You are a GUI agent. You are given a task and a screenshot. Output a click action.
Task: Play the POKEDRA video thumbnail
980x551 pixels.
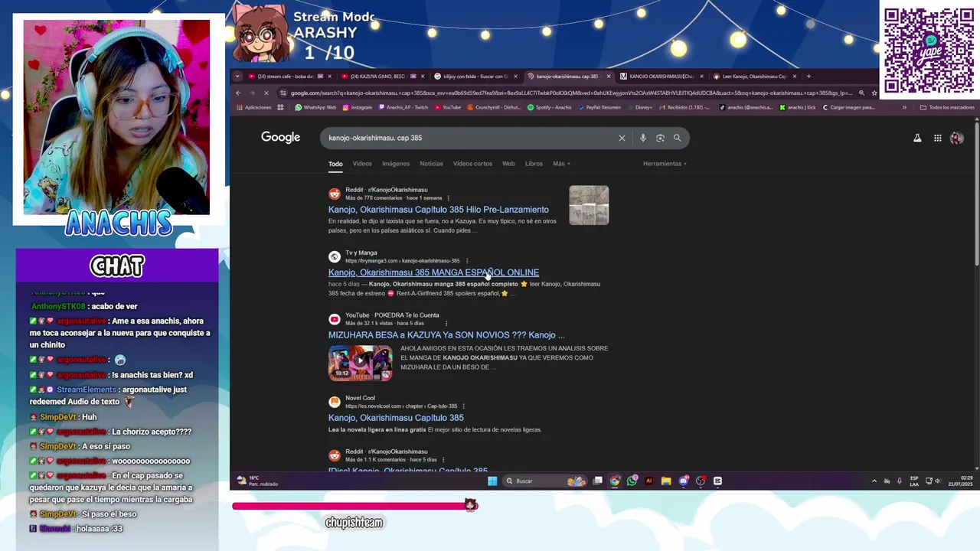tap(360, 363)
